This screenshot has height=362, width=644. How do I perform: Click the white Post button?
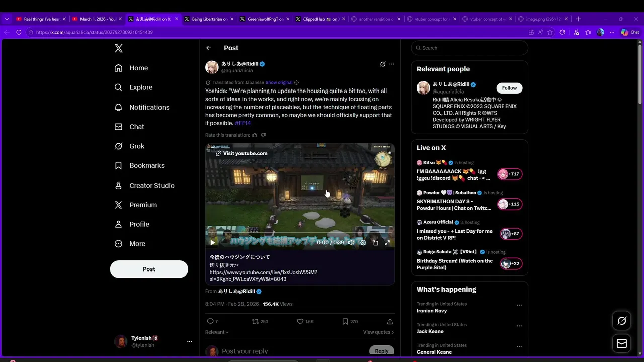coord(149,269)
